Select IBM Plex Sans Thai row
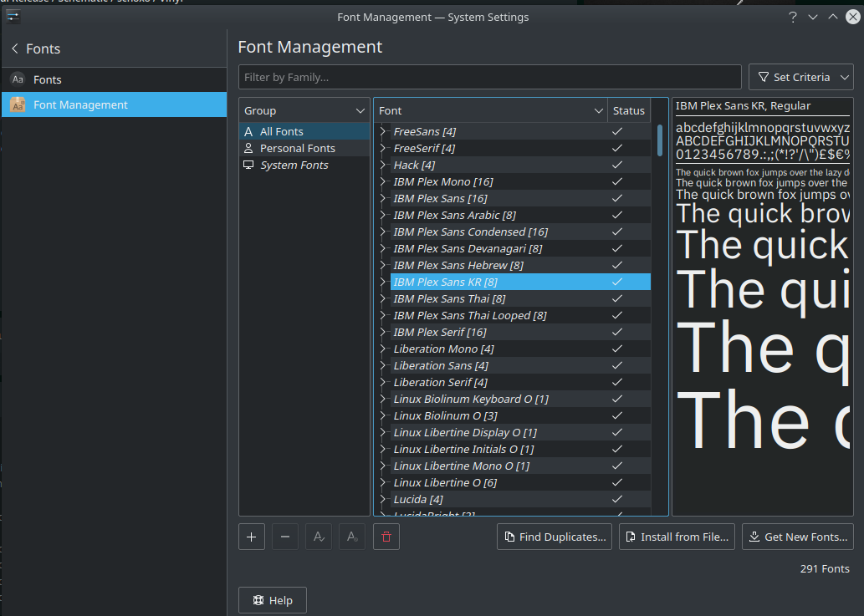This screenshot has width=864, height=616. click(521, 298)
